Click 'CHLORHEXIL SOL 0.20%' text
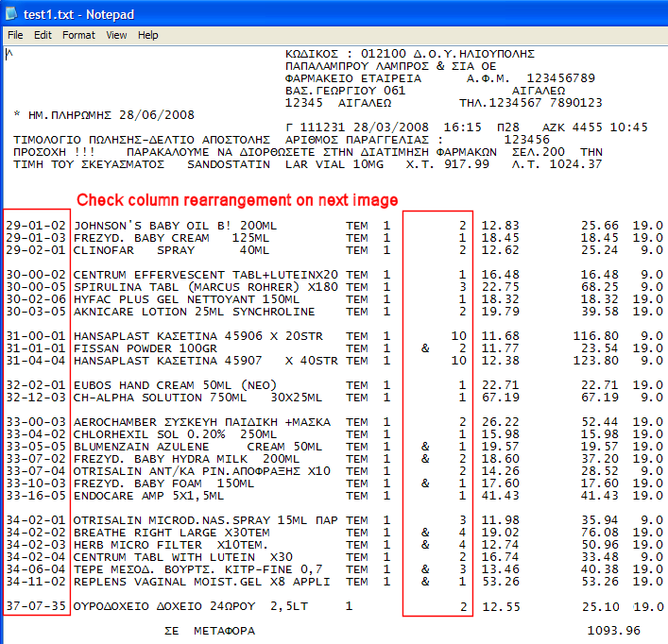Screen dimensions: 668x644 coord(148,434)
